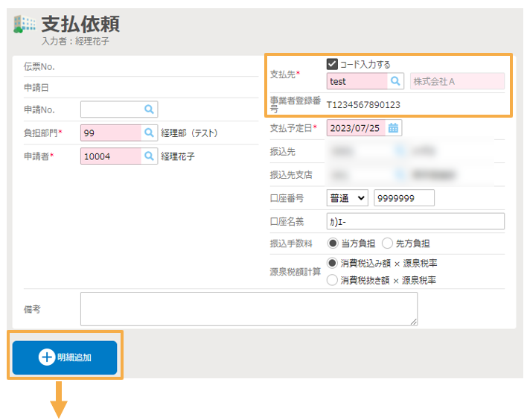Open the 普通 account type dropdown

(347, 198)
